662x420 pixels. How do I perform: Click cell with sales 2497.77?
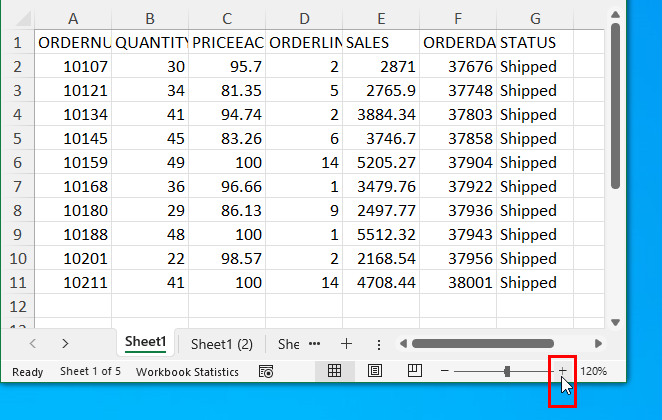click(381, 210)
